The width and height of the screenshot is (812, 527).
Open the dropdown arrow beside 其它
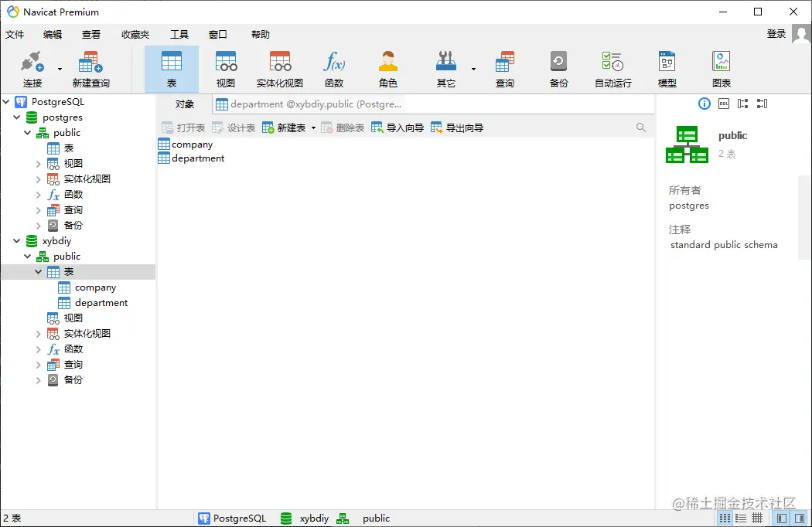pyautogui.click(x=473, y=69)
